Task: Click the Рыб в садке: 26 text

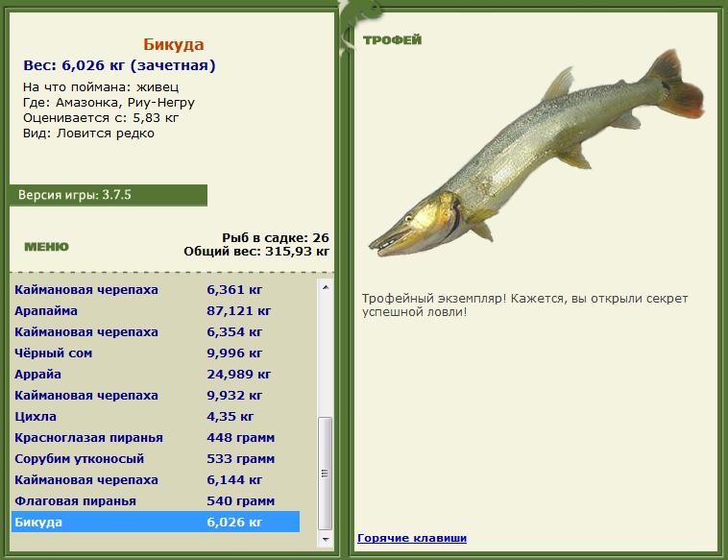Action: tap(276, 238)
